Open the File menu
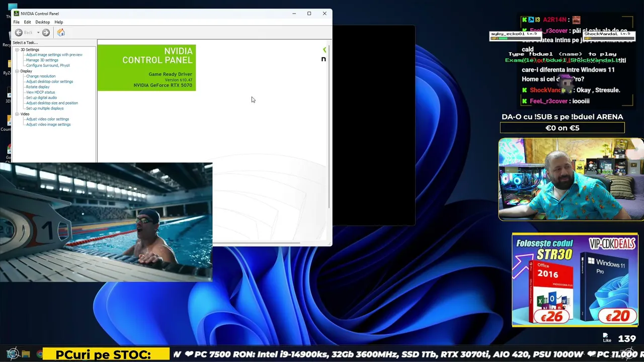Viewport: 644px width, 362px height. [x=17, y=22]
